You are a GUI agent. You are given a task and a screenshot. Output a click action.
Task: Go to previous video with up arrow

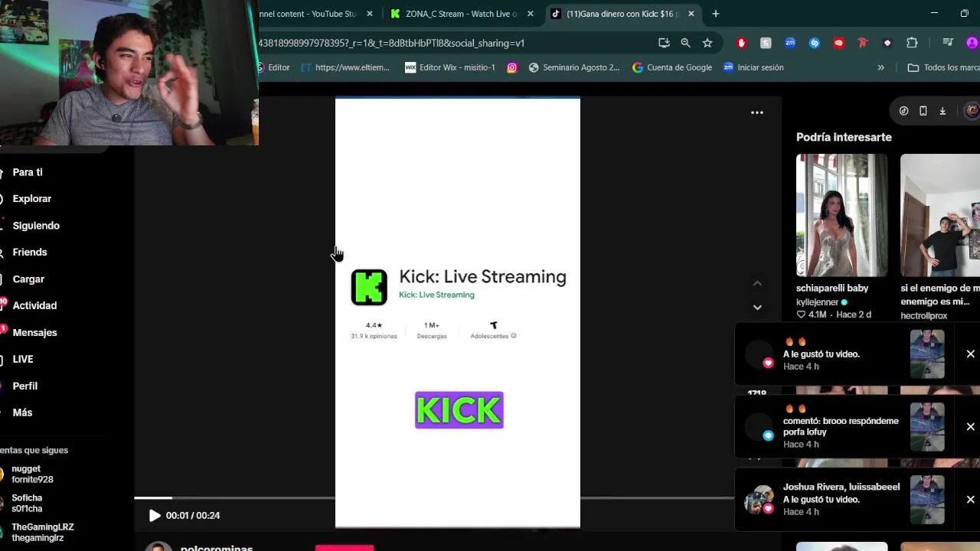757,284
